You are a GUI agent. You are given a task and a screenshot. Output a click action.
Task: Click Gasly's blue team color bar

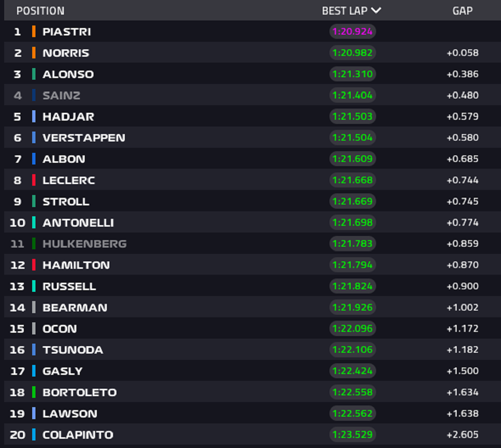(34, 371)
